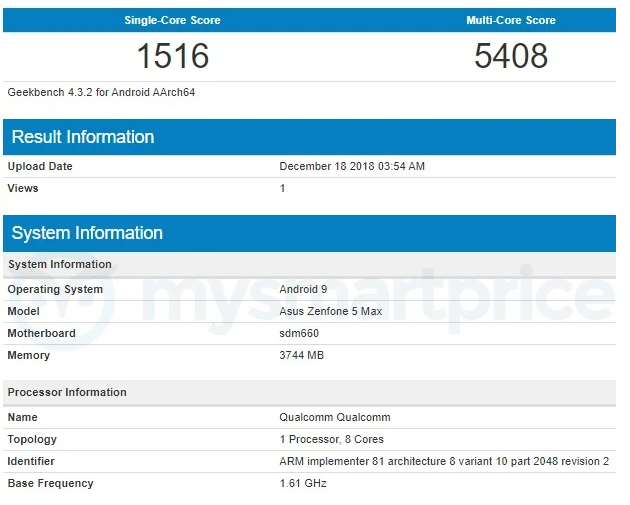Click the Upload Date row label

point(40,166)
